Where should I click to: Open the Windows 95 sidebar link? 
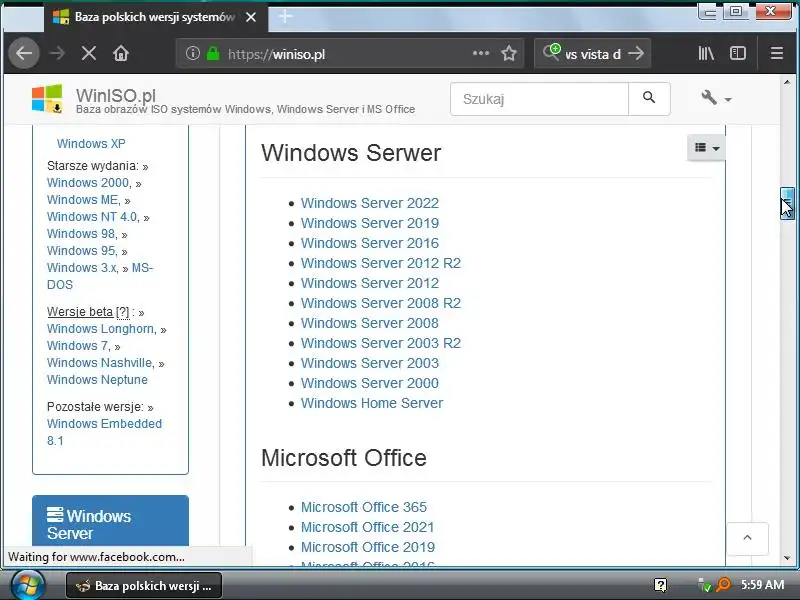81,251
